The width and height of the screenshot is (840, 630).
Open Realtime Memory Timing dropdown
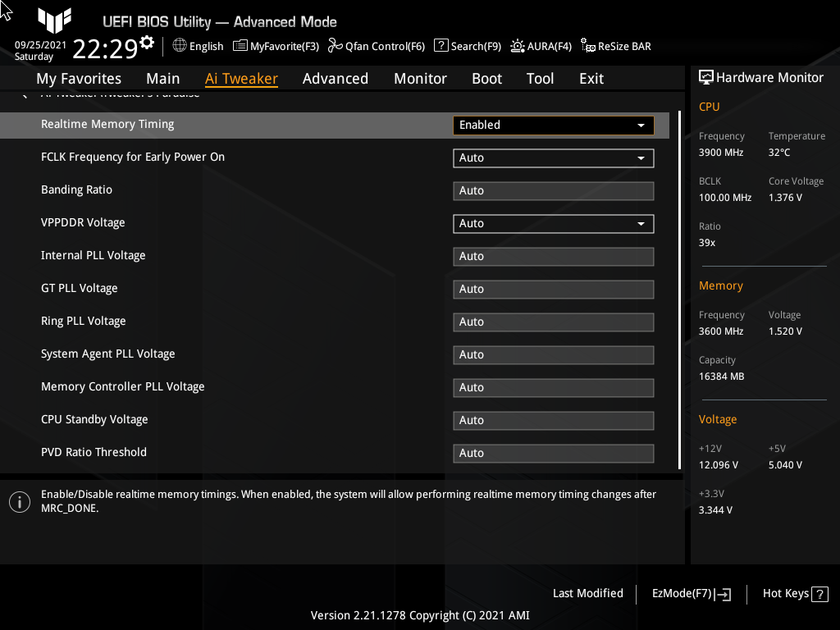pos(554,125)
